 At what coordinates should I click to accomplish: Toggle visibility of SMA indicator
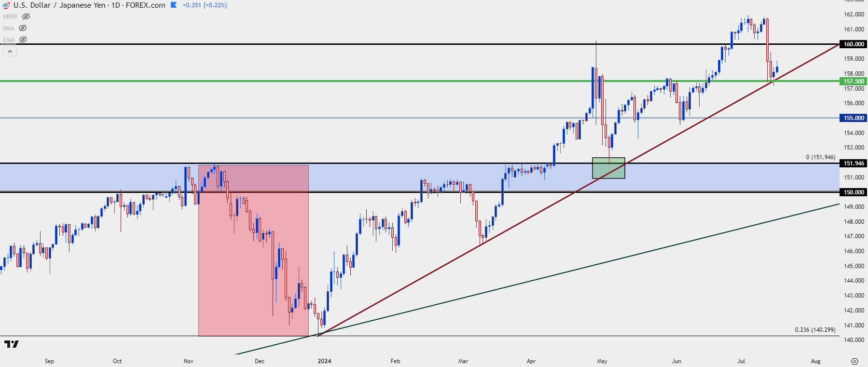(23, 28)
